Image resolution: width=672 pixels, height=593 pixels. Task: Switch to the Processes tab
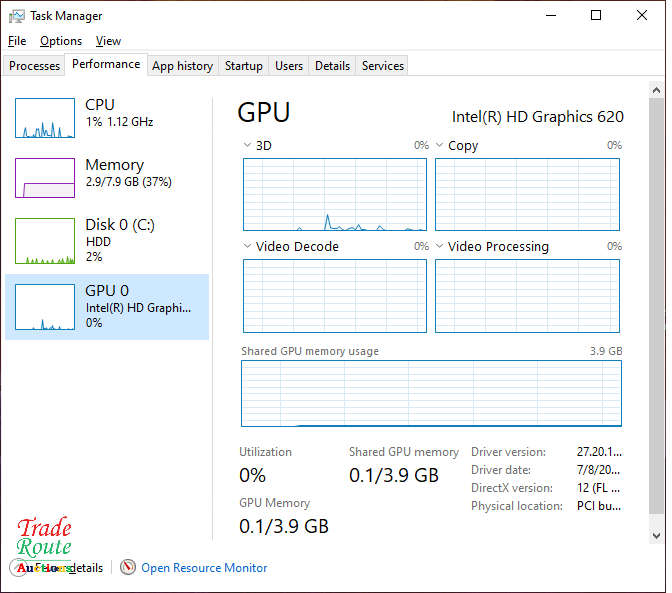click(x=35, y=66)
